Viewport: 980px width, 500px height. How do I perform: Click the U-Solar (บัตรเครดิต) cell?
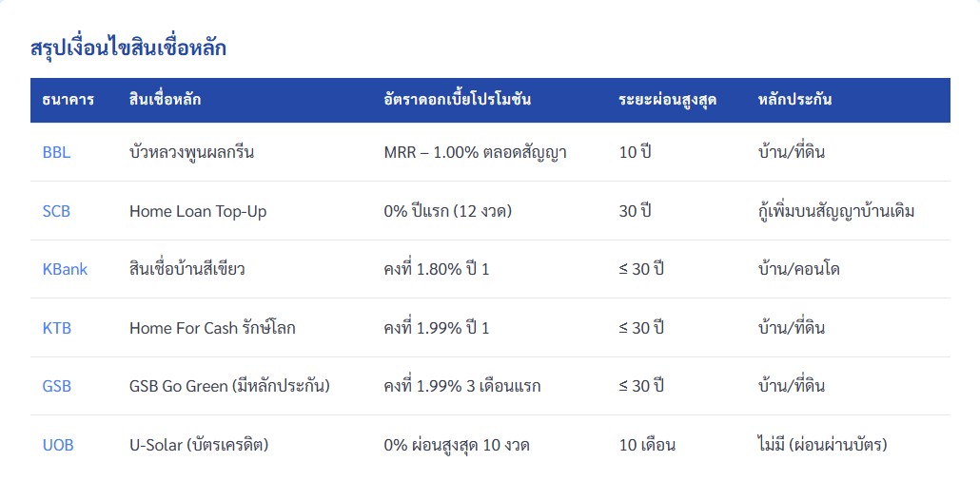pyautogui.click(x=199, y=445)
